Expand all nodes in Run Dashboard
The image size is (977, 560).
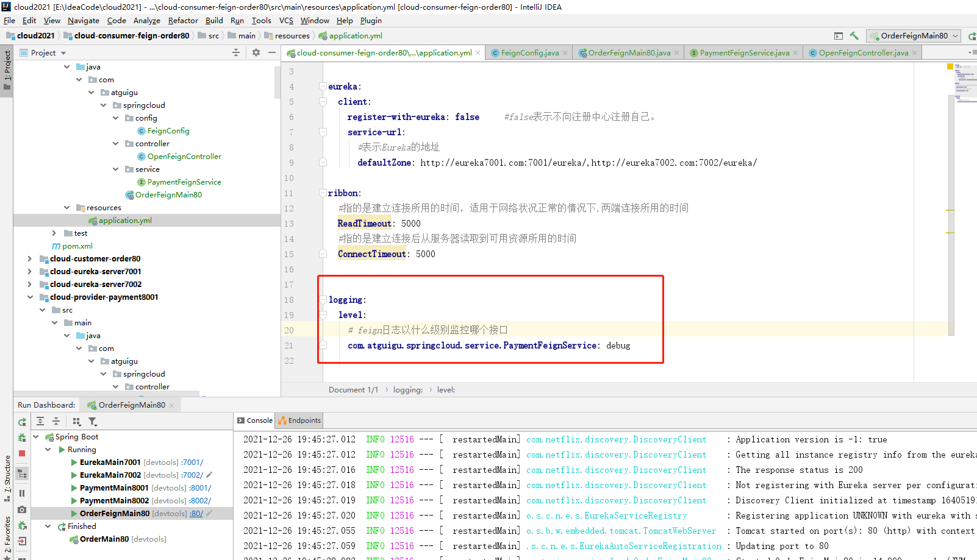pyautogui.click(x=40, y=421)
